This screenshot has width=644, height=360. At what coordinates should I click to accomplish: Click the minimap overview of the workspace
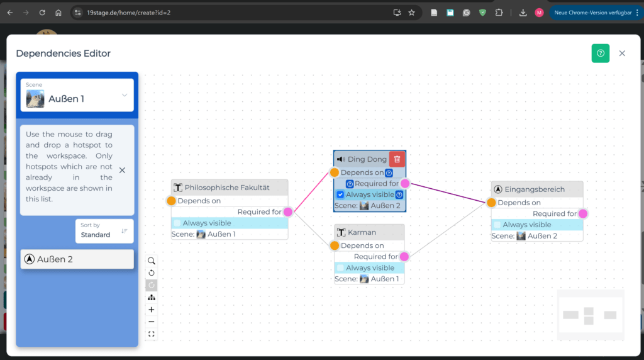589,315
